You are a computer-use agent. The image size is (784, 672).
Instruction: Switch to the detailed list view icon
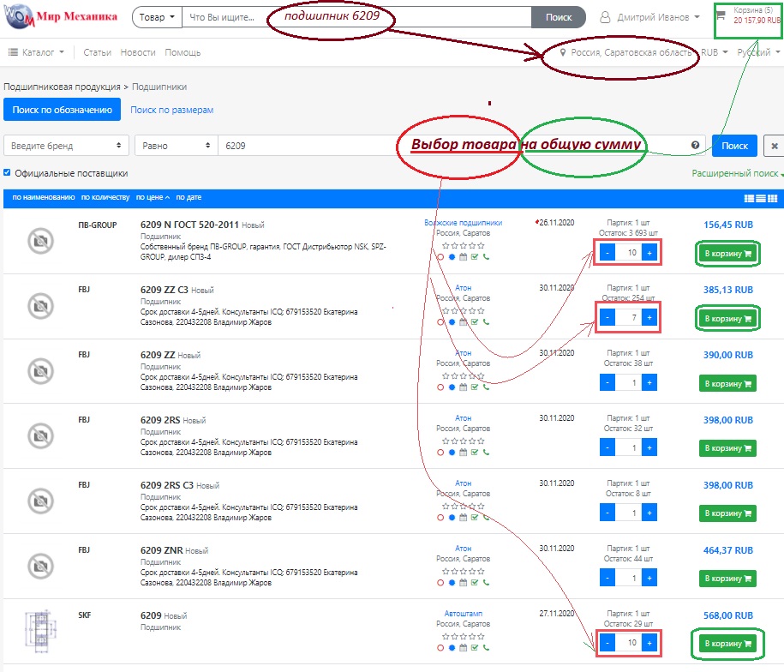[749, 199]
